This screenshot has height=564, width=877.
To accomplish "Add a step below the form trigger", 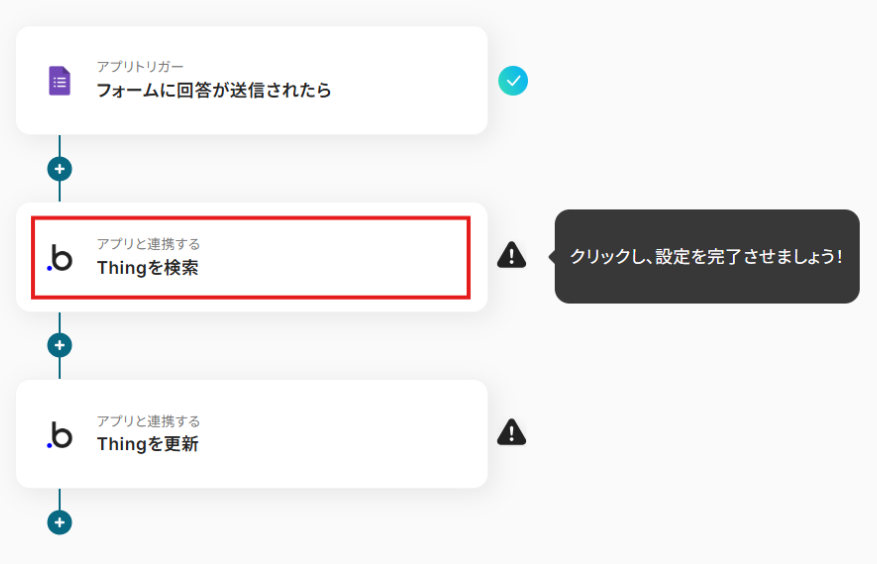I will 59,169.
